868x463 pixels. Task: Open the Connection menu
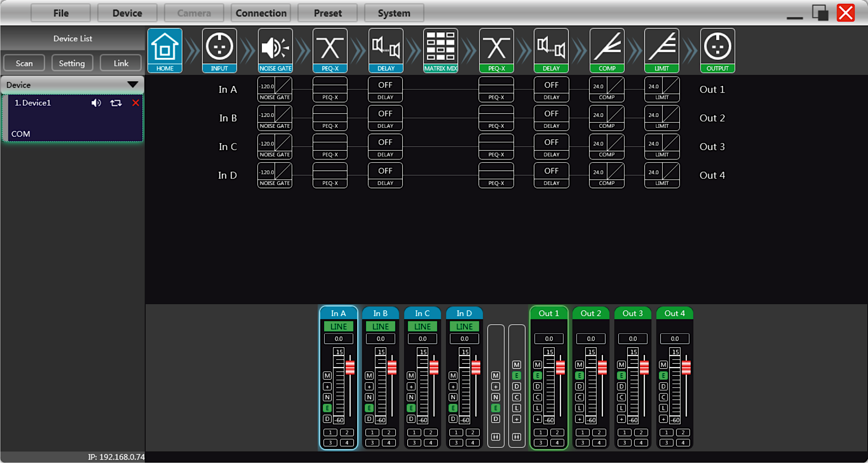(x=261, y=13)
